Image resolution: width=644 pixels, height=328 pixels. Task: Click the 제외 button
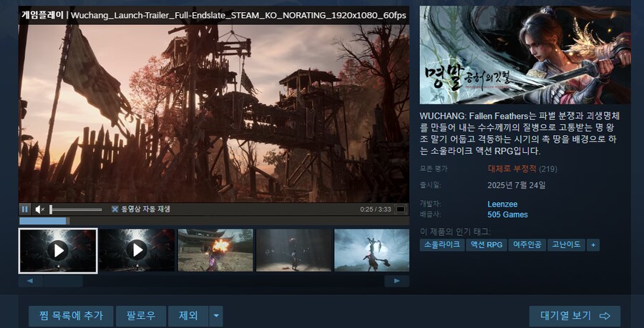[188, 316]
